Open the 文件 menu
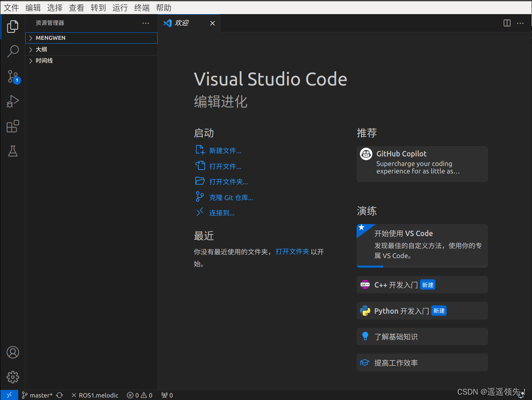This screenshot has width=532, height=400. [11, 7]
